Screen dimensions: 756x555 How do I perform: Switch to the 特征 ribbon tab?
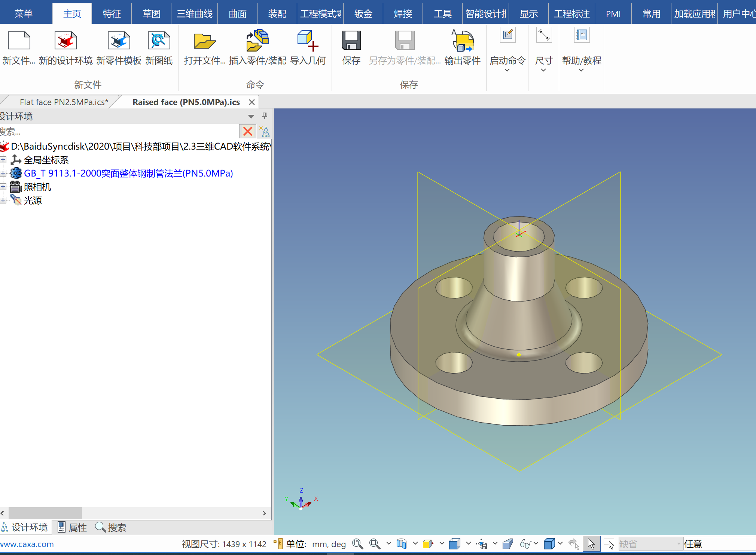pos(112,14)
